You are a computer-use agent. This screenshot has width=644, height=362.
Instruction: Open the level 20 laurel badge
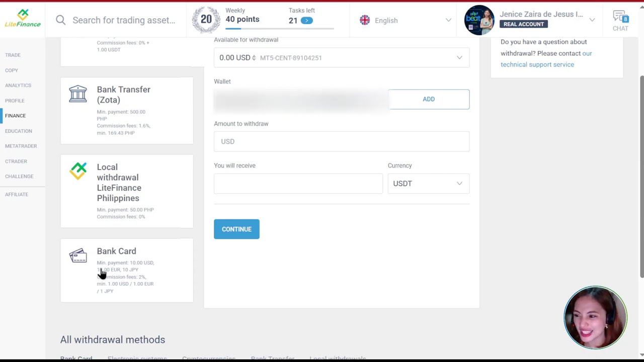[x=206, y=20]
